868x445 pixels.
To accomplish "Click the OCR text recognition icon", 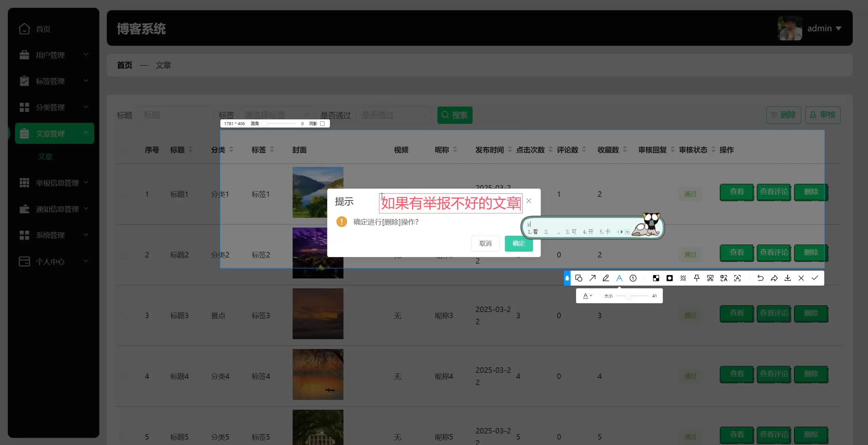I will (737, 278).
